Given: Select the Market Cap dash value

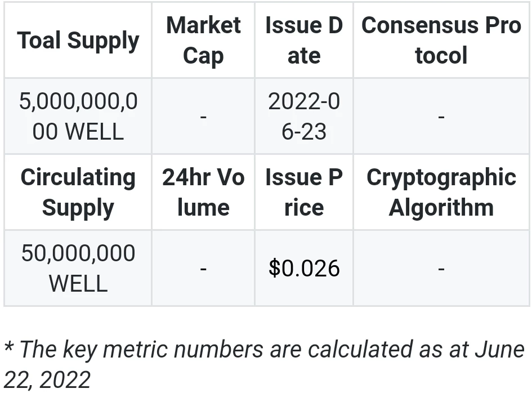Looking at the screenshot, I should [x=203, y=116].
